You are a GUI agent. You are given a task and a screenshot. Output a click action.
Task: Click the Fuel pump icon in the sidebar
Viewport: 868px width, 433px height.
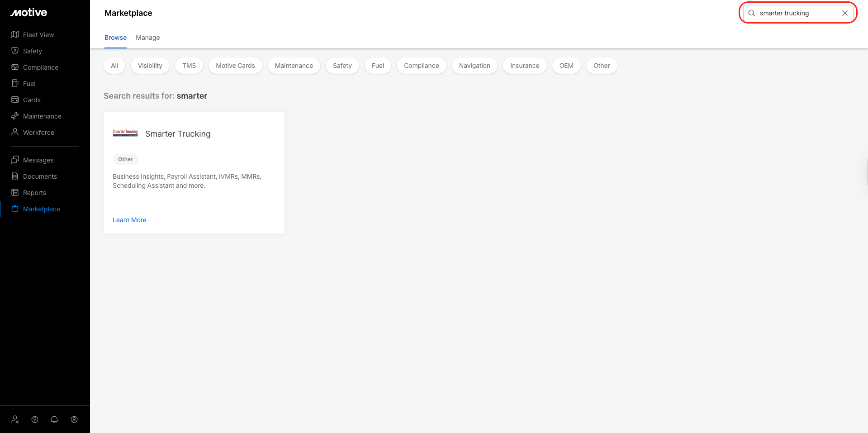(x=15, y=84)
